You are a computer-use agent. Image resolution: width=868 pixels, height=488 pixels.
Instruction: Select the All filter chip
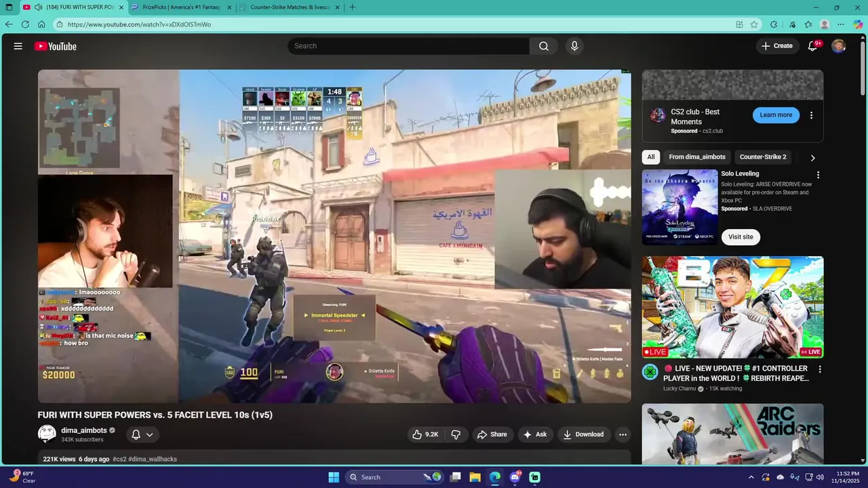point(651,157)
